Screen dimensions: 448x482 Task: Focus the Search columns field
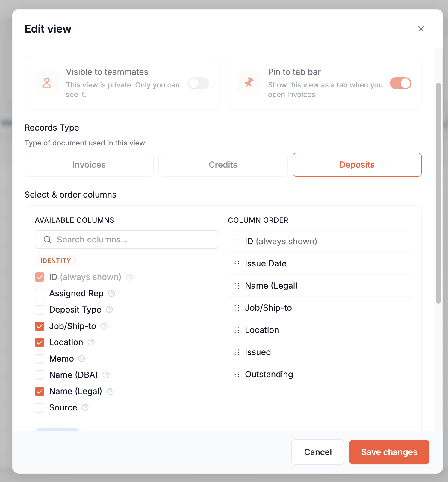point(126,240)
